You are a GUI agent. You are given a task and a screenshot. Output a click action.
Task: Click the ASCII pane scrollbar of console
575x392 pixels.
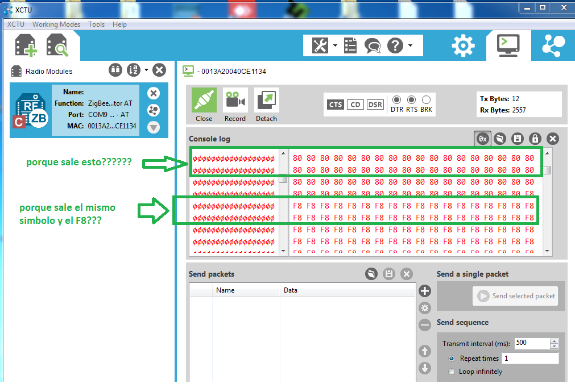[283, 202]
